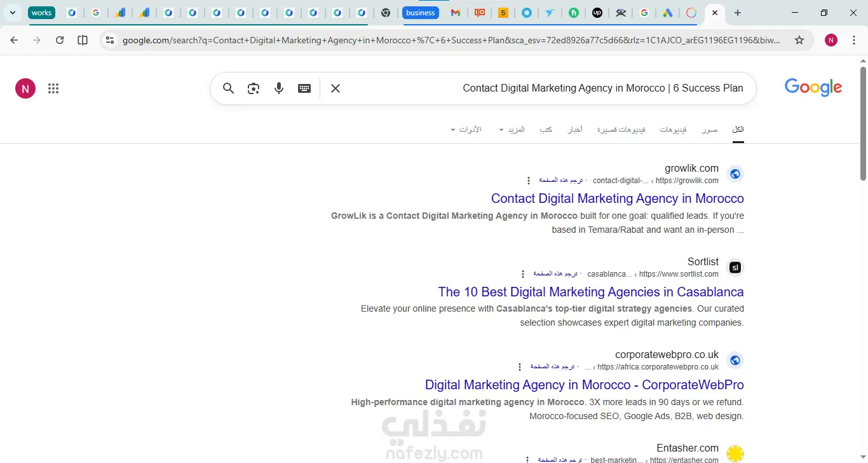Click the 'Elevate your online presence' snippet
The width and height of the screenshot is (868, 463).
pyautogui.click(x=552, y=315)
